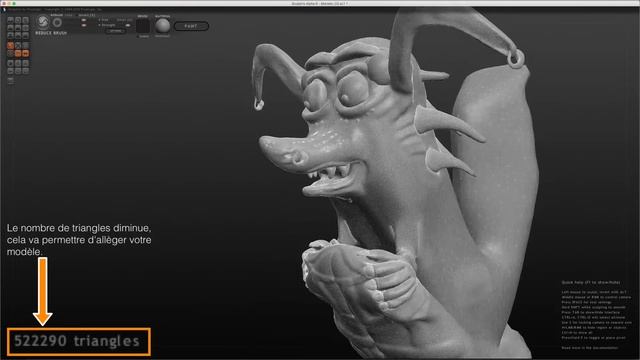Select the Rotate tool
The height and width of the screenshot is (360, 640).
18,20
